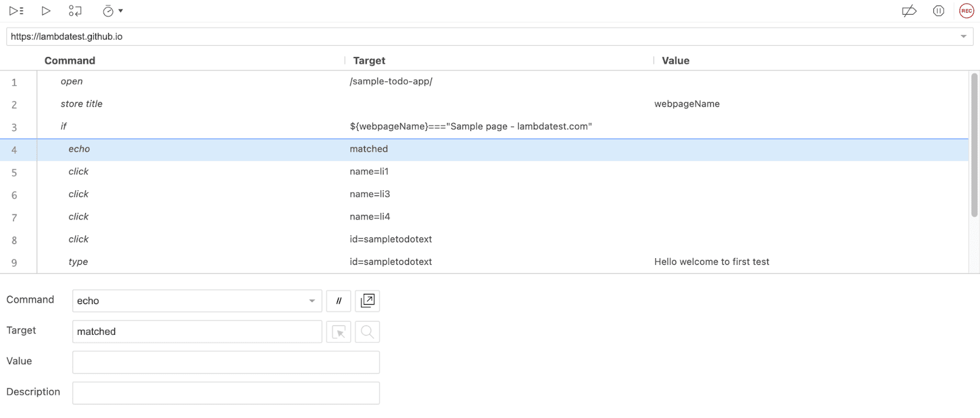Viewport: 980px width, 418px height.
Task: Select target in page picker icon
Action: pos(339,332)
